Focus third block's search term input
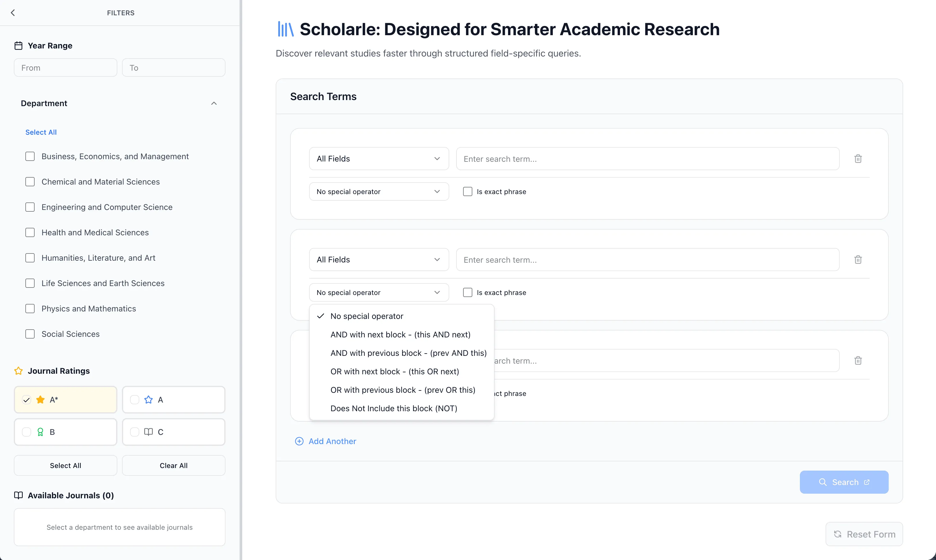 [x=667, y=360]
